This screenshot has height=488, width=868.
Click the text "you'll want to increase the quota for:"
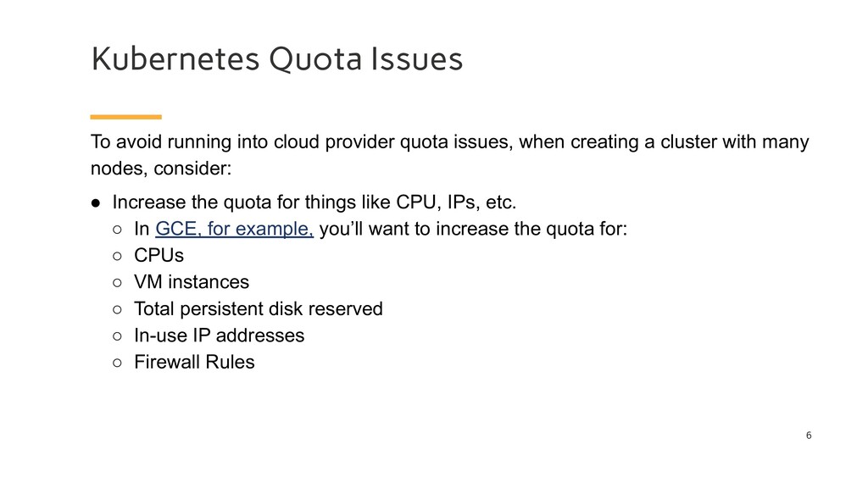pyautogui.click(x=473, y=229)
